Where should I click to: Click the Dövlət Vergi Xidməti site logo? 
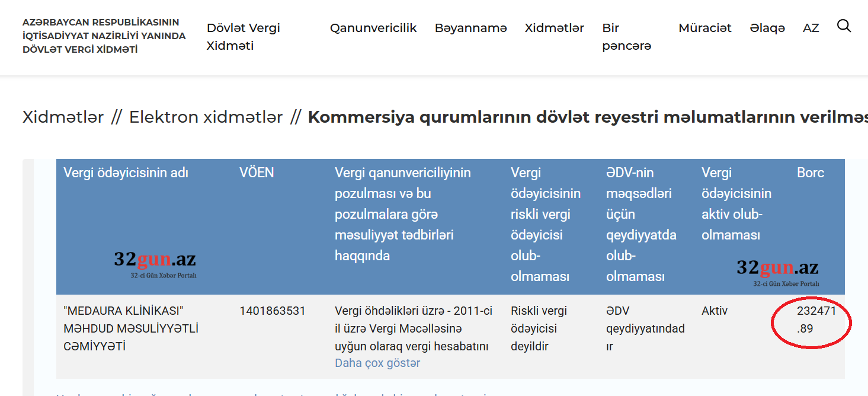tap(104, 36)
